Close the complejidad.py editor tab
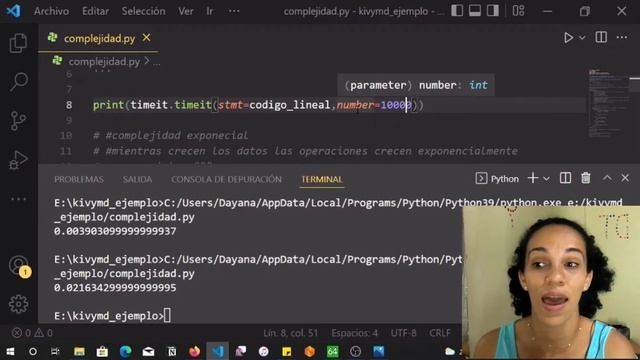Viewport: 640px width, 360px height. click(x=147, y=38)
